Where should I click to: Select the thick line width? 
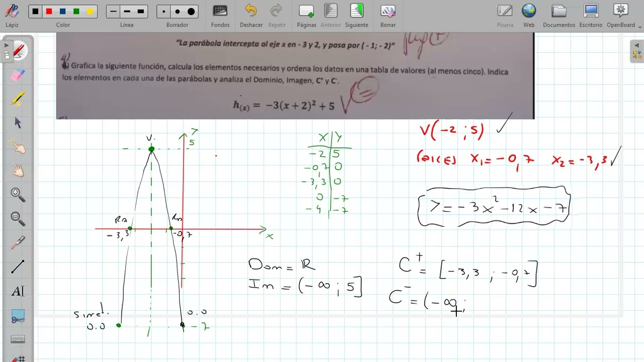pyautogui.click(x=140, y=12)
